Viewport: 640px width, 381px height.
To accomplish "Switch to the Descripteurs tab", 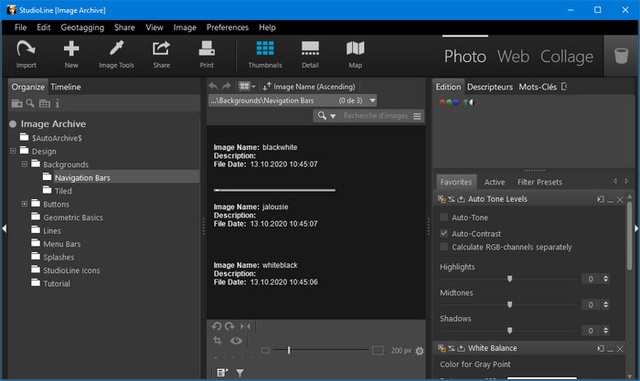I will (490, 87).
